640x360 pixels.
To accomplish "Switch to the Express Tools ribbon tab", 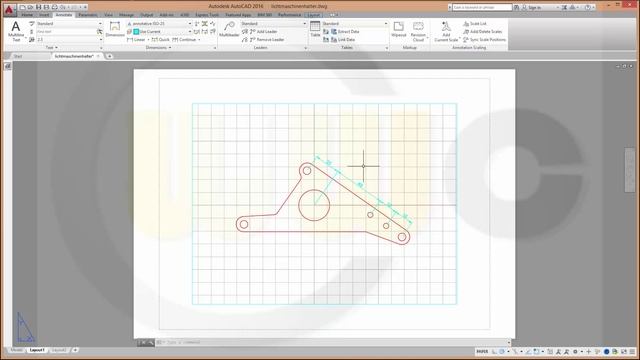I will pos(207,15).
